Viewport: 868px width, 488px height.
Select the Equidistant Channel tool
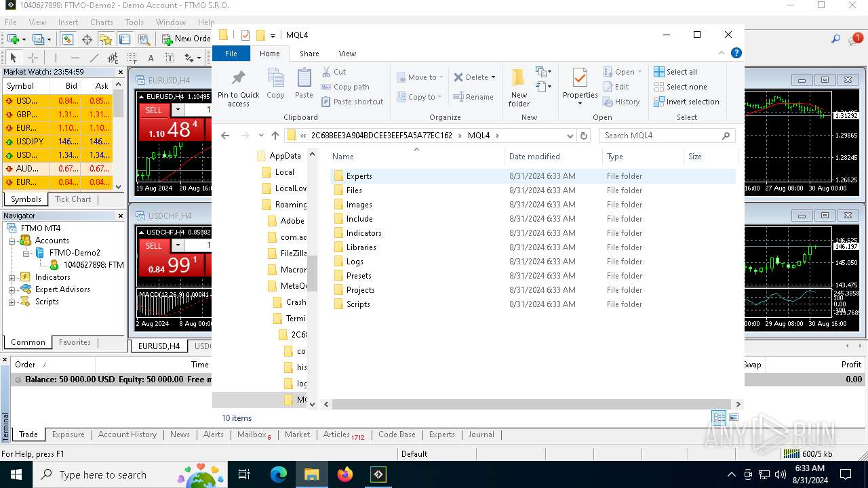click(113, 58)
